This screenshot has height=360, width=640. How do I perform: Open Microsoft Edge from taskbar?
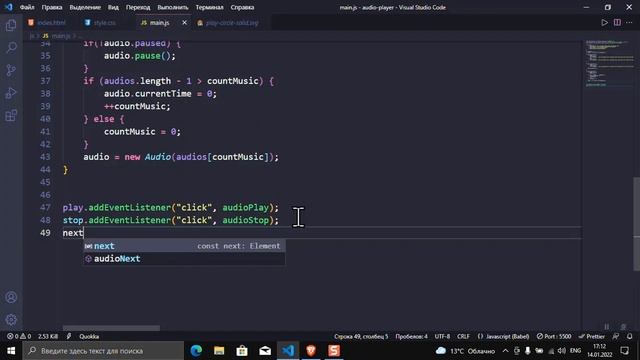tap(196, 351)
